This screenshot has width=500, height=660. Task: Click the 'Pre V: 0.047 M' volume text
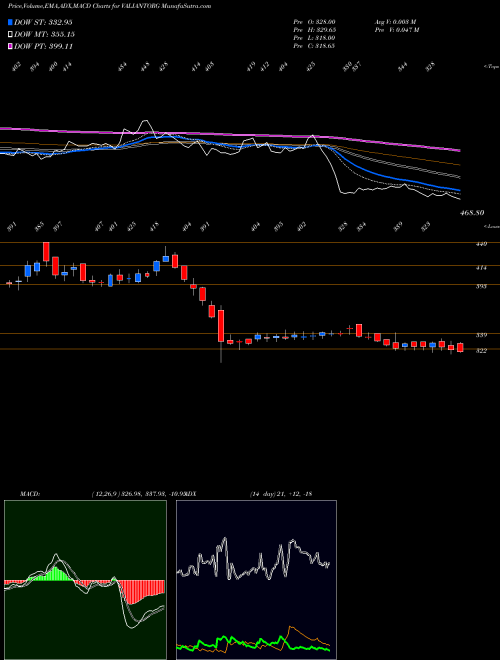pyautogui.click(x=396, y=30)
